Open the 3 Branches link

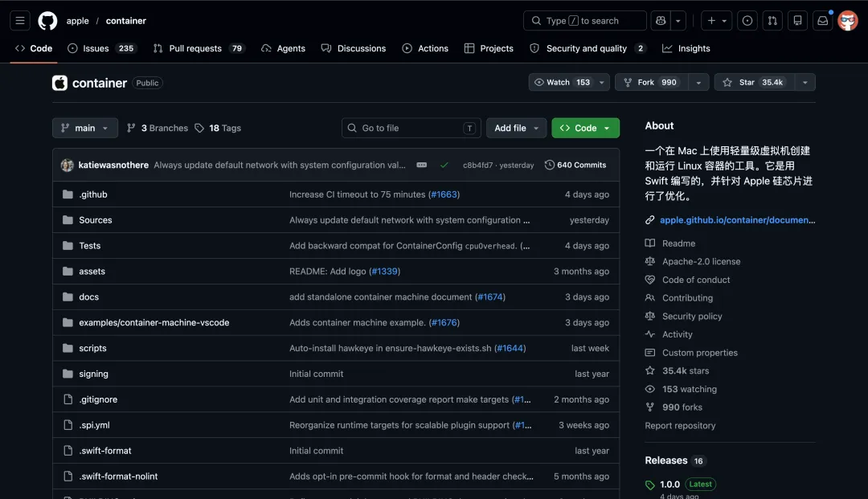[158, 128]
